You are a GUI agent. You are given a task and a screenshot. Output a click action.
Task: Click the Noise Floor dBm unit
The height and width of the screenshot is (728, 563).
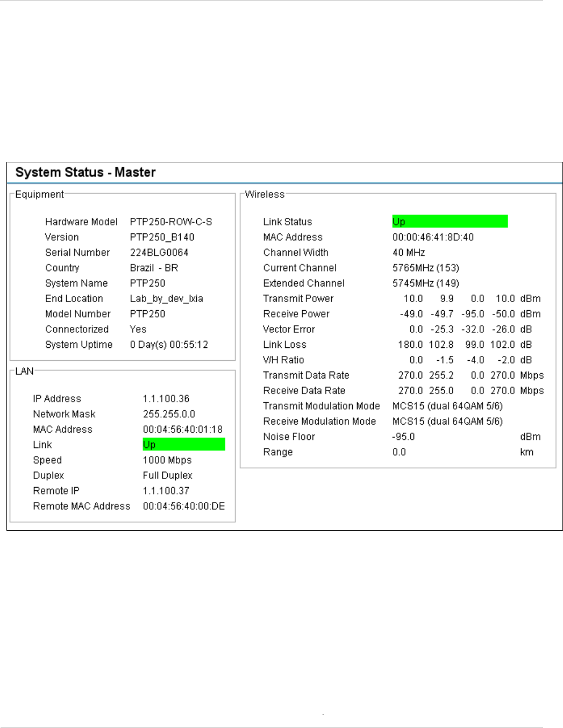[530, 437]
